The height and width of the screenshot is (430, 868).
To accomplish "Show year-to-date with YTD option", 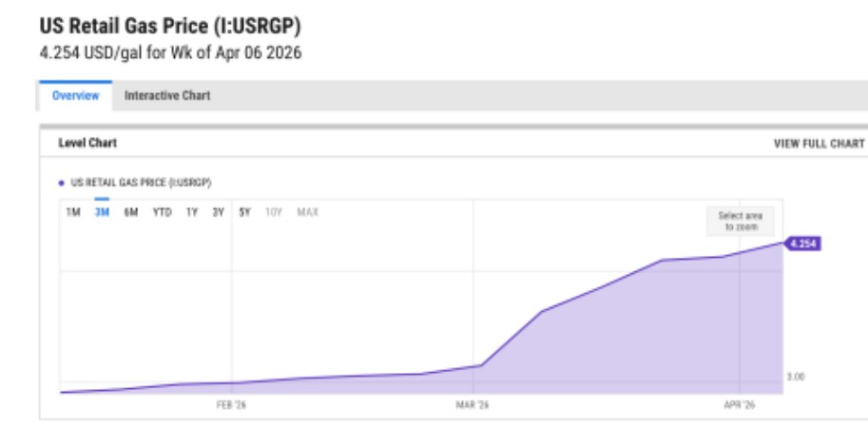I will (162, 212).
